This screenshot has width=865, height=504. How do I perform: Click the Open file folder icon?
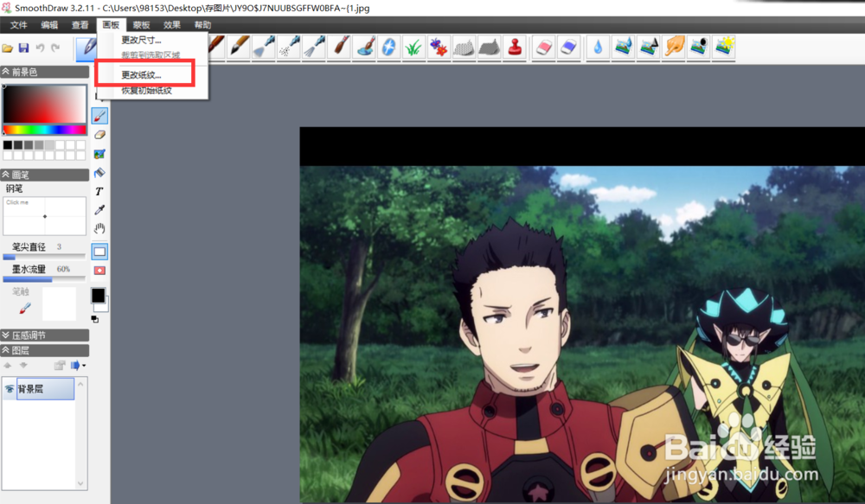tap(8, 48)
